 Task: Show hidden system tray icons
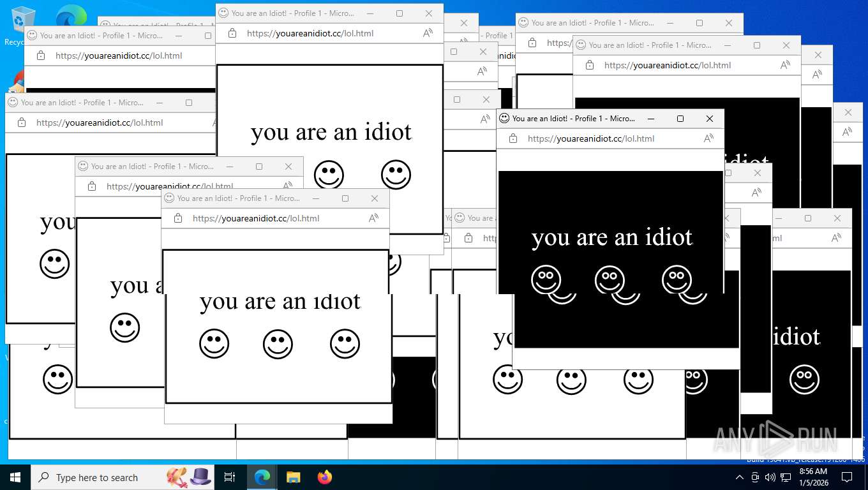740,477
